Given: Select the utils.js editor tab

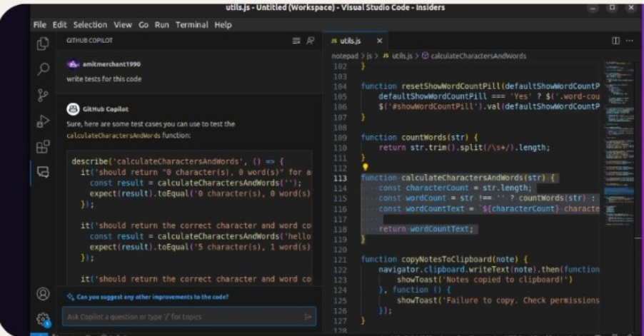Looking at the screenshot, I should (356, 41).
